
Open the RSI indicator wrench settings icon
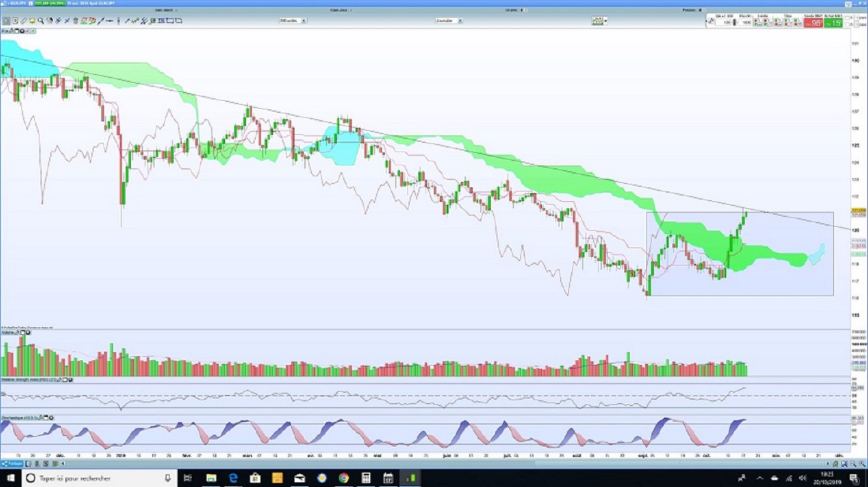pyautogui.click(x=59, y=380)
